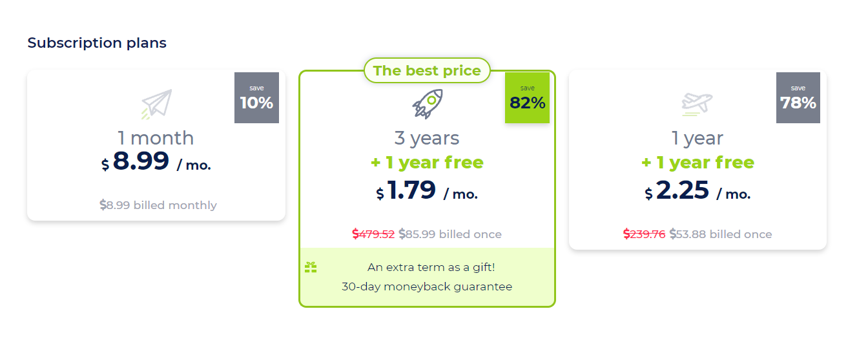Click '$53.88 billed once' text

point(721,234)
